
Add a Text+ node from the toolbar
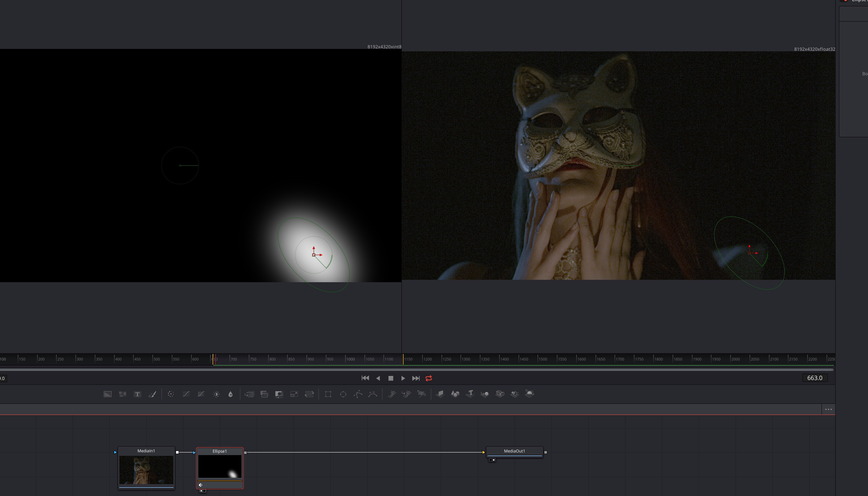tap(137, 394)
